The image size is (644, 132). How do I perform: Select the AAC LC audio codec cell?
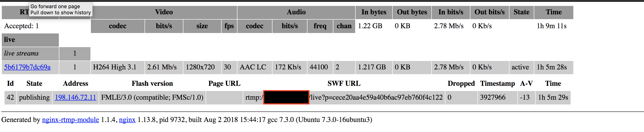click(x=254, y=67)
